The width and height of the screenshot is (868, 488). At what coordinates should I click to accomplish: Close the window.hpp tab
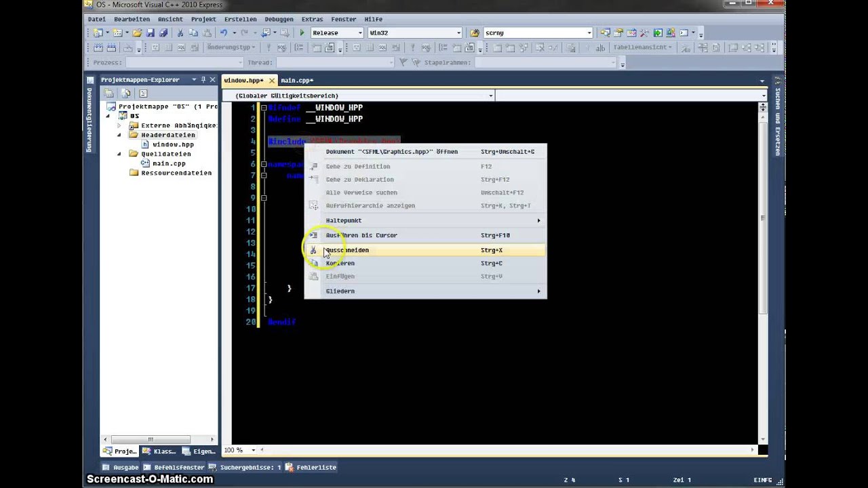(271, 80)
